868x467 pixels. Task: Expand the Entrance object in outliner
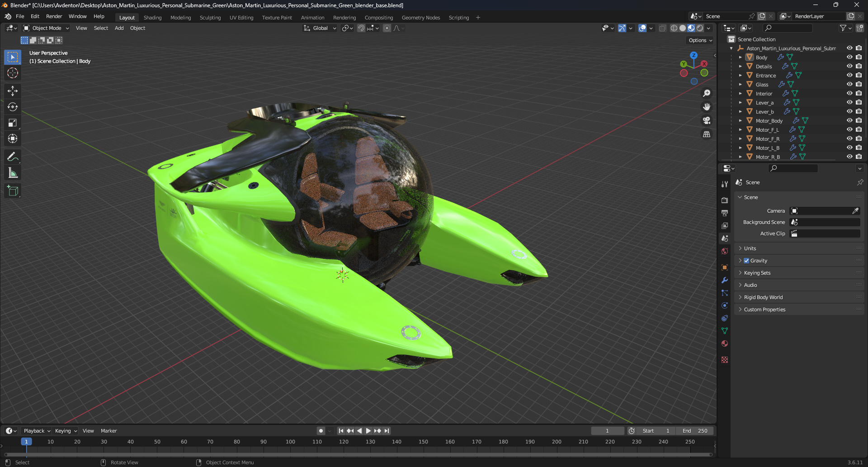click(740, 76)
